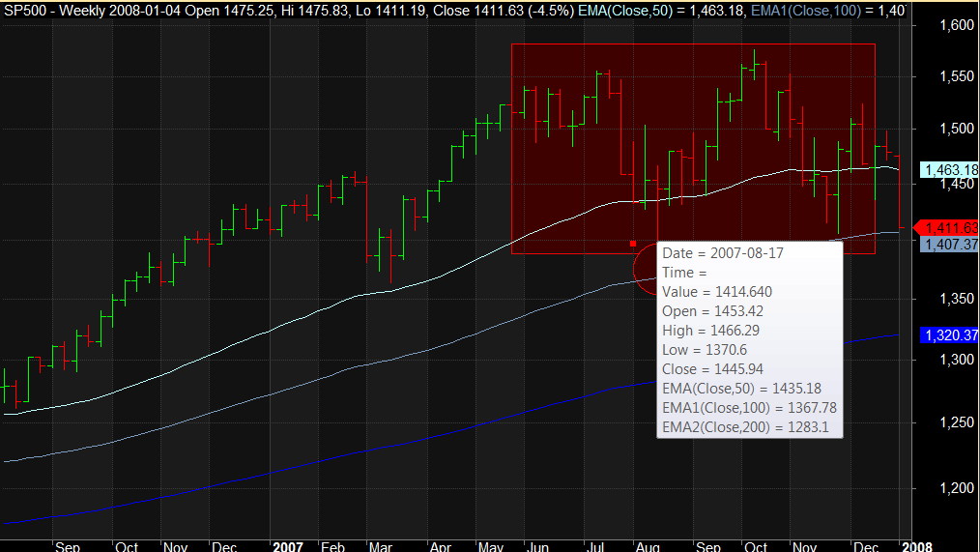Screen dimensions: 980x552
Task: Click the tooltip row EMA(Close,50) = 1435.18
Action: pos(742,389)
